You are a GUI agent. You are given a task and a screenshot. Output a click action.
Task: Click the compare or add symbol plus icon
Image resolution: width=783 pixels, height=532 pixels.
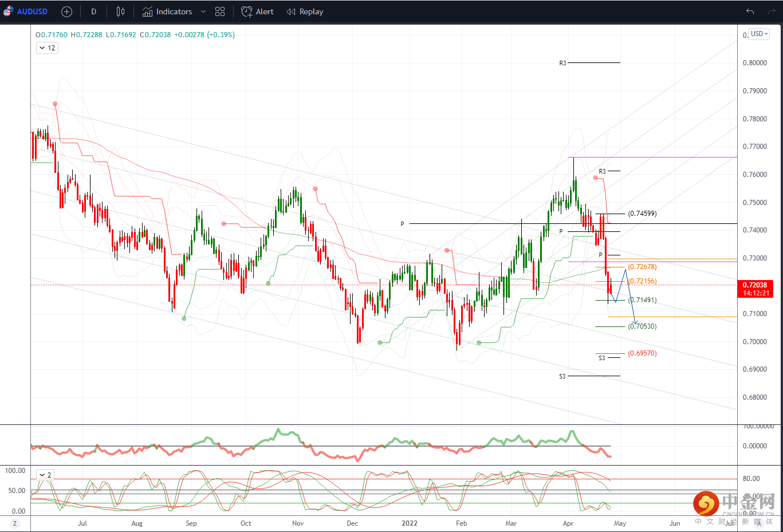click(x=66, y=11)
